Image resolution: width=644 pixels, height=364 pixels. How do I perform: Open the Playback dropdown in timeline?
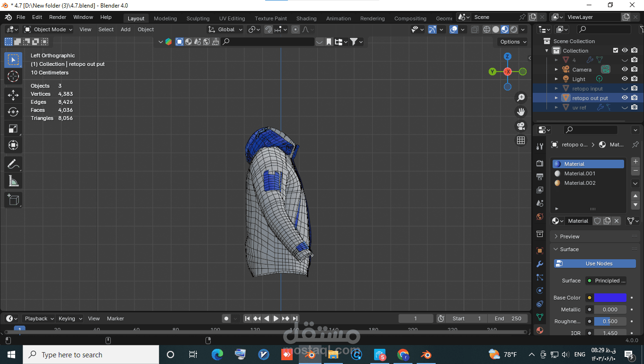[x=38, y=318]
